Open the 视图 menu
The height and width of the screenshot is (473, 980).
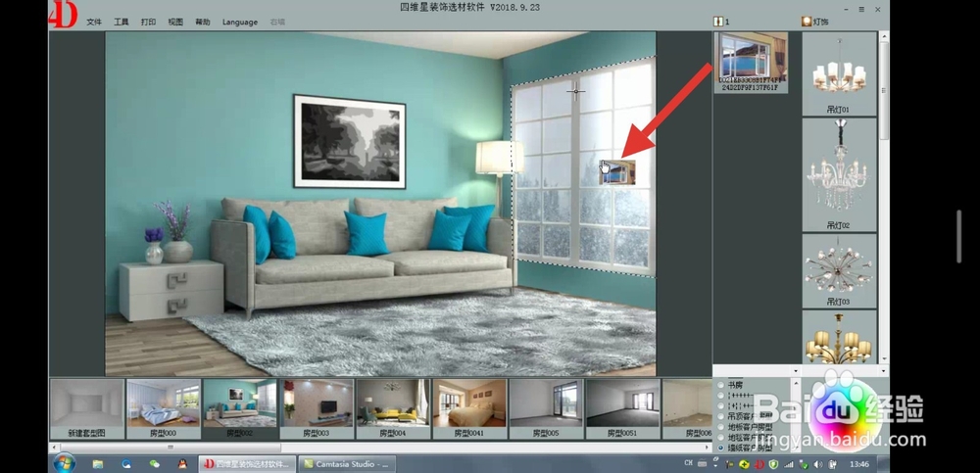[x=175, y=22]
